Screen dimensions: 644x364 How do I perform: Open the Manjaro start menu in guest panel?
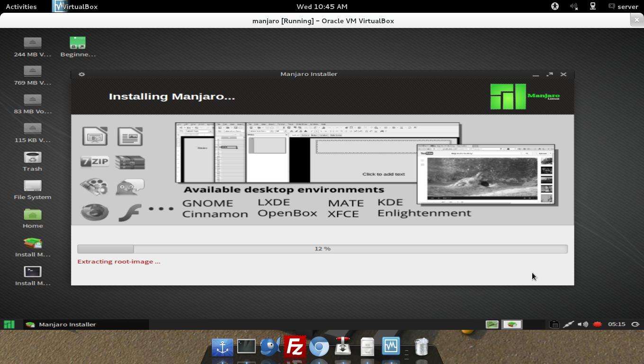click(9, 325)
